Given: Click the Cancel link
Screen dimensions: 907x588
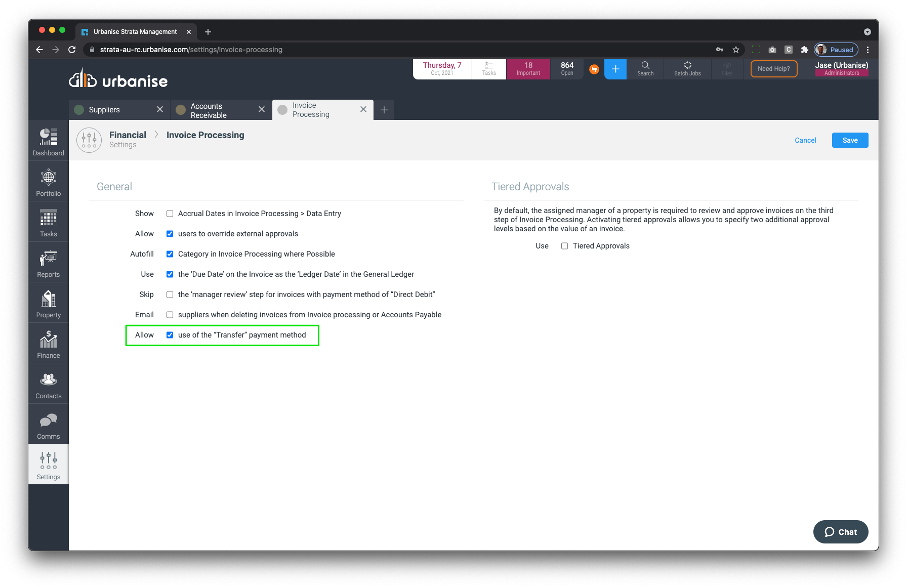Looking at the screenshot, I should tap(805, 140).
